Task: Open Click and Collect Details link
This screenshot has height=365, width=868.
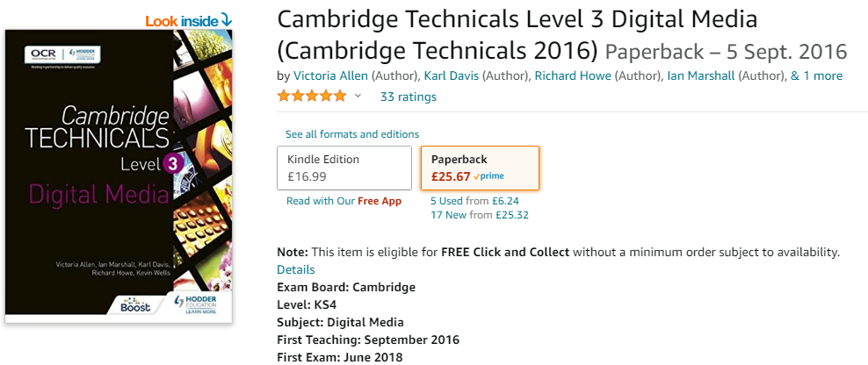Action: coord(295,270)
